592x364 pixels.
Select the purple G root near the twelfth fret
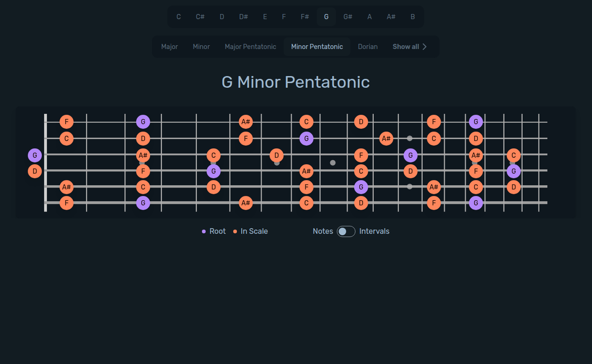(x=409, y=155)
